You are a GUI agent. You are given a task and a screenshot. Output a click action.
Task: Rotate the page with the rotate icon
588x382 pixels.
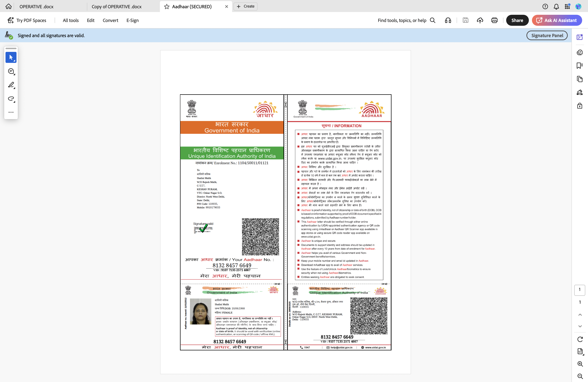pos(580,339)
